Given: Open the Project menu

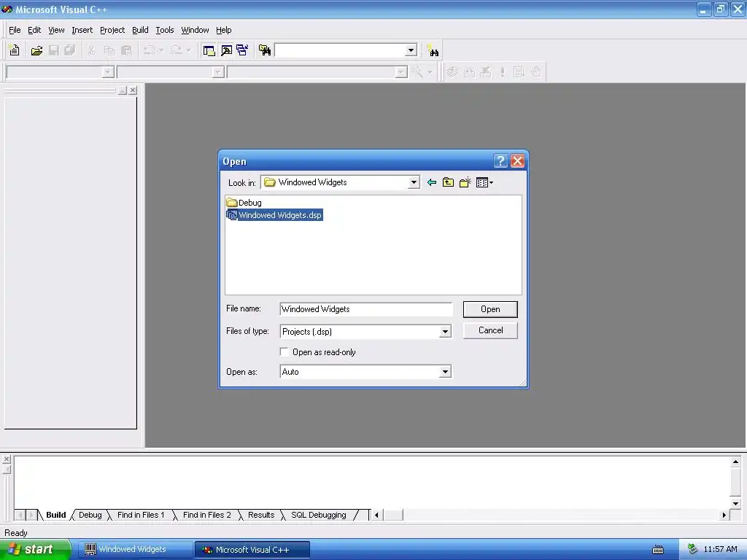Looking at the screenshot, I should point(112,30).
